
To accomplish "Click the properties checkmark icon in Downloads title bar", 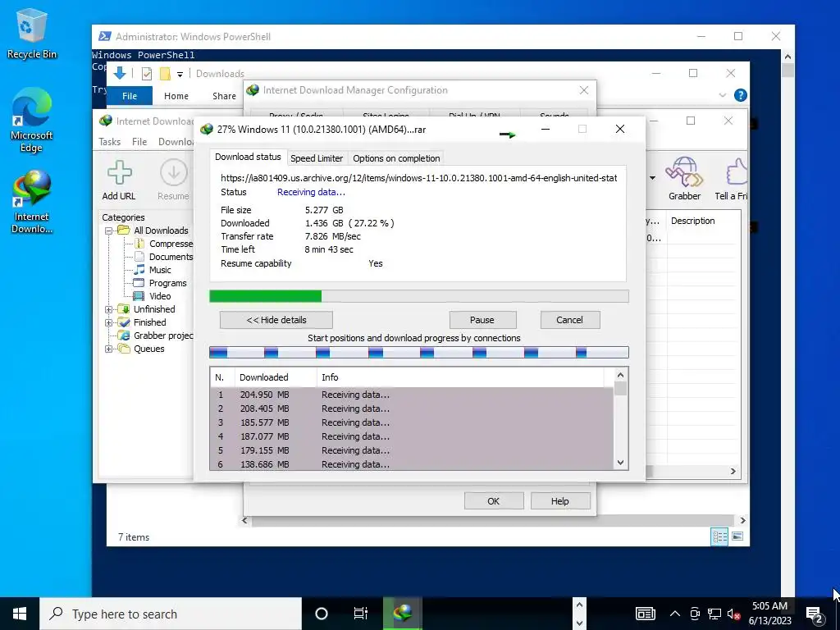I will [x=147, y=74].
